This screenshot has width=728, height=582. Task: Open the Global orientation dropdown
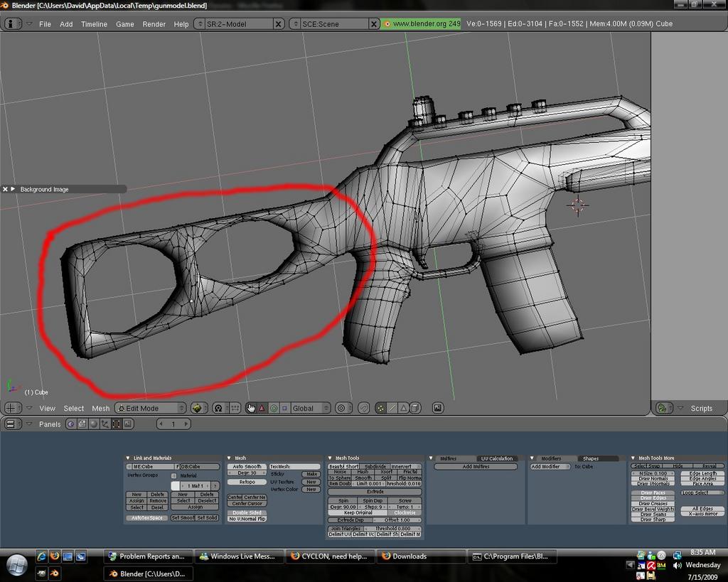pyautogui.click(x=311, y=408)
